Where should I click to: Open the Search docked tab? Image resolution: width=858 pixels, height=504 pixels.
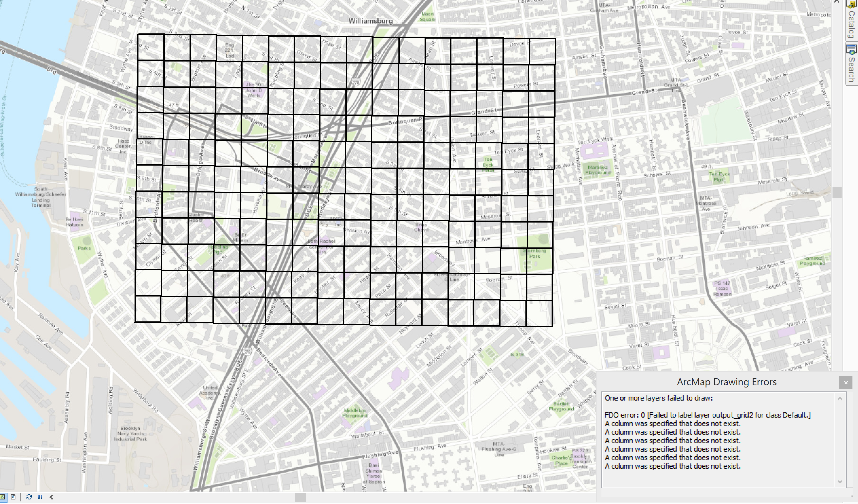coord(851,69)
